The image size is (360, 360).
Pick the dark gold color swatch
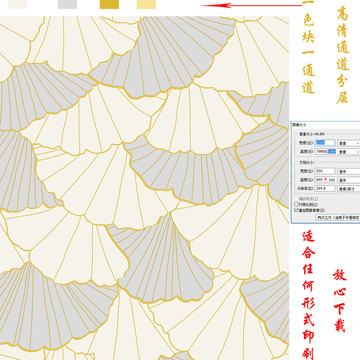point(109,4)
